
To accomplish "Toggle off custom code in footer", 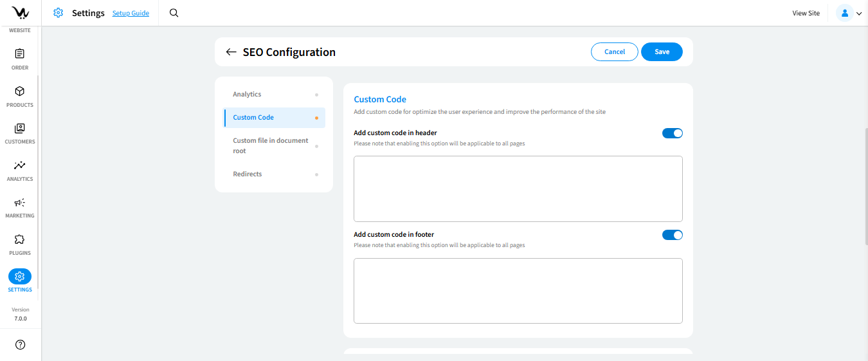I will [672, 235].
